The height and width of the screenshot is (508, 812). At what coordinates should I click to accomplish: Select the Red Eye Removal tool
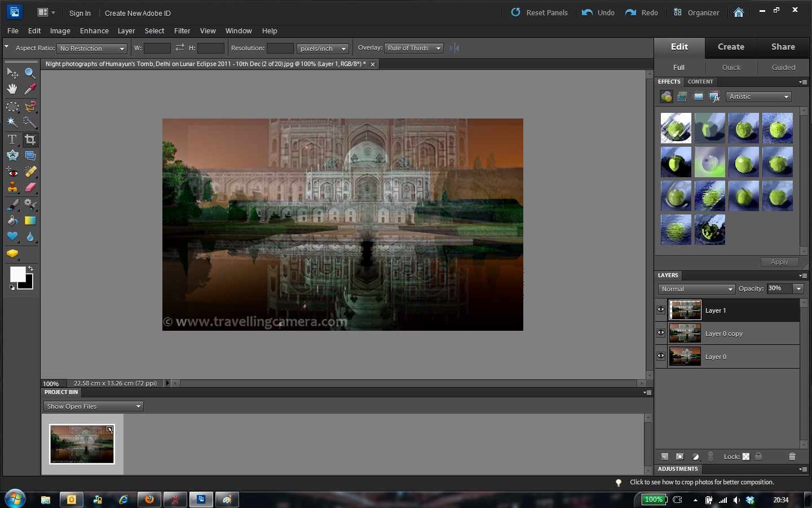(12, 172)
